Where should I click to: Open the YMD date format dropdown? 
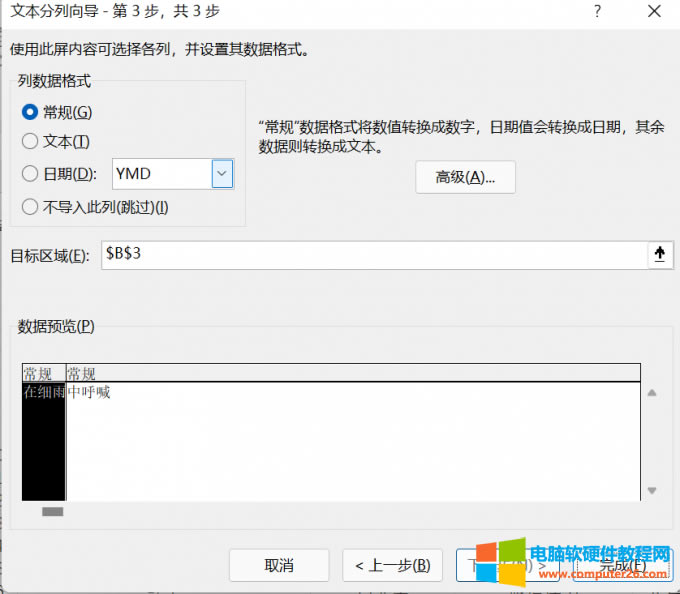click(222, 173)
